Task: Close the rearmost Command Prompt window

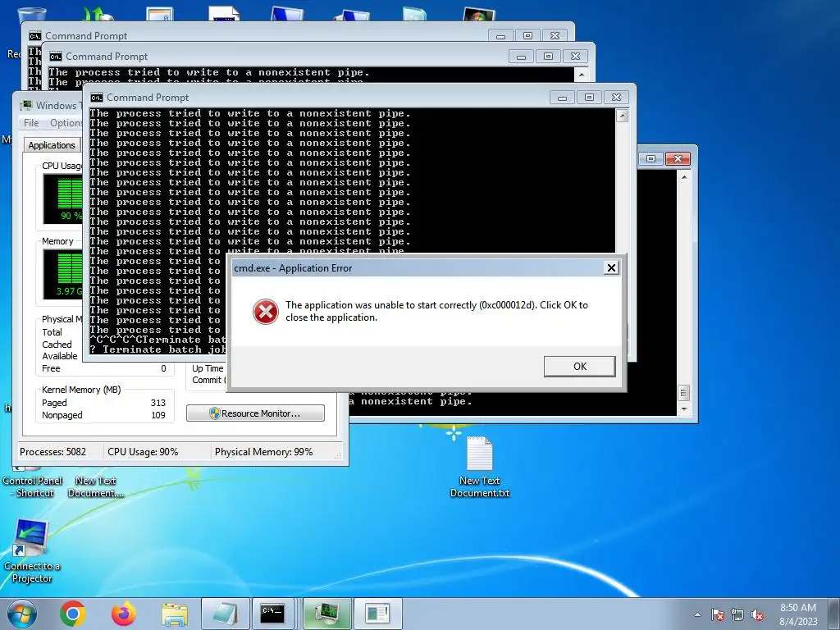Action: point(555,36)
